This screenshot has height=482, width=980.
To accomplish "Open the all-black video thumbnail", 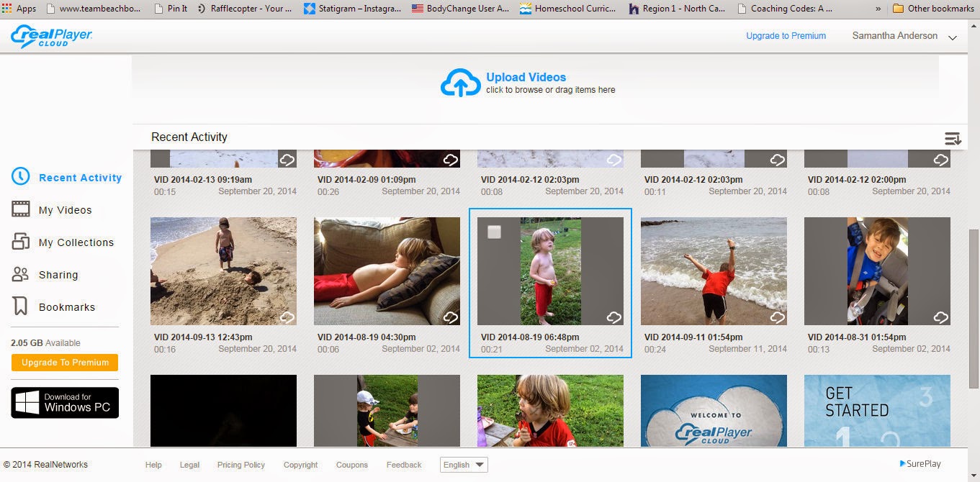I will click(223, 411).
